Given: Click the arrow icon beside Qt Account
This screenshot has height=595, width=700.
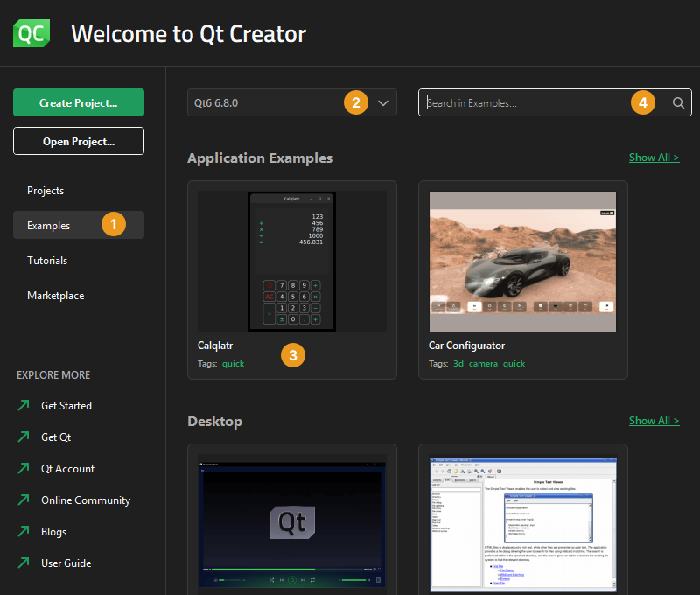Looking at the screenshot, I should [24, 469].
